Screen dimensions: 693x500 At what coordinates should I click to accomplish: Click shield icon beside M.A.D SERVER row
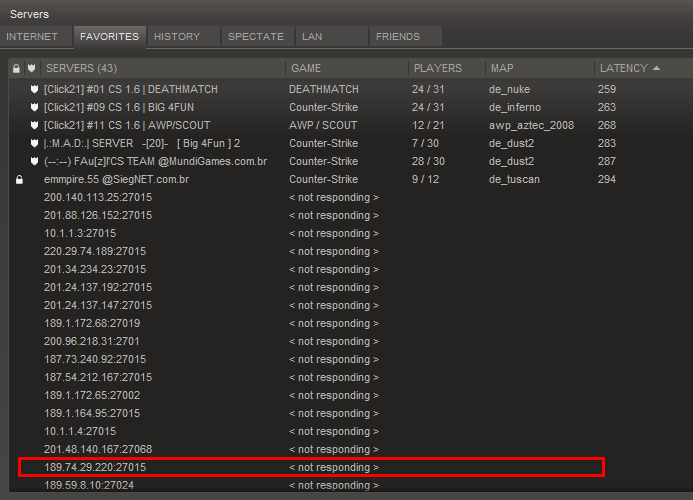click(34, 144)
